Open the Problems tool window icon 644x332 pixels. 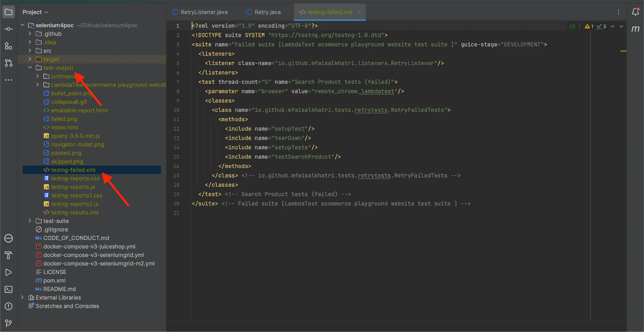(8, 306)
